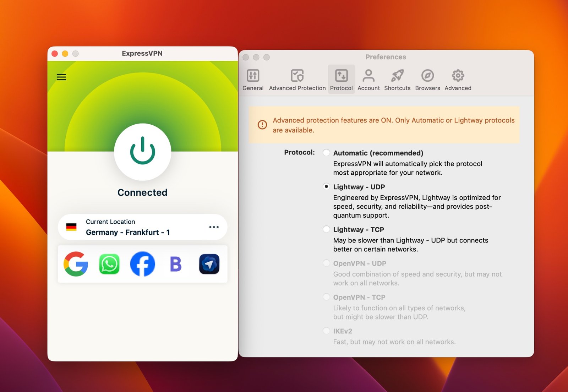Viewport: 568px width, 392px height.
Task: Open the Browsers settings pane
Action: click(427, 78)
